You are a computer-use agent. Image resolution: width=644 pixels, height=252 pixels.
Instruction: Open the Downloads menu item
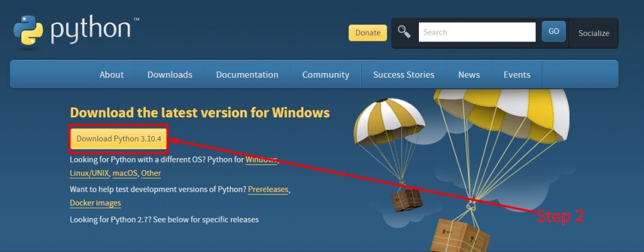[x=170, y=74]
